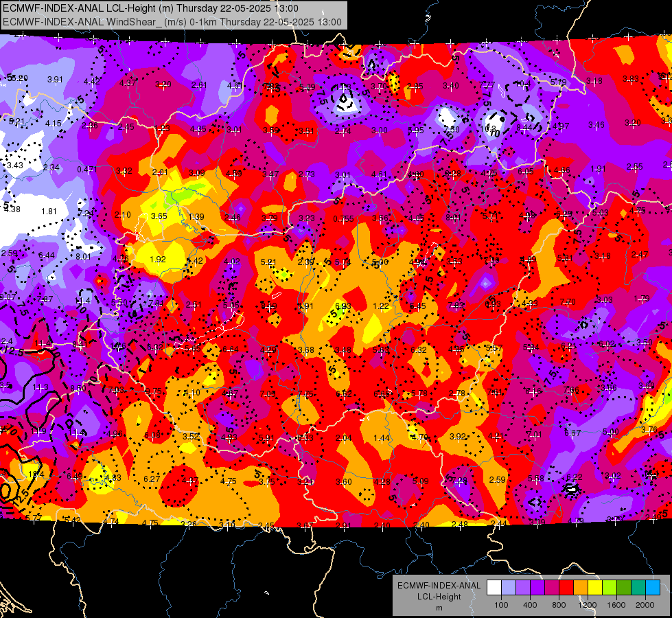Click the wind shear value 4.02
Image resolution: width=672 pixels, height=618 pixels.
[x=232, y=261]
